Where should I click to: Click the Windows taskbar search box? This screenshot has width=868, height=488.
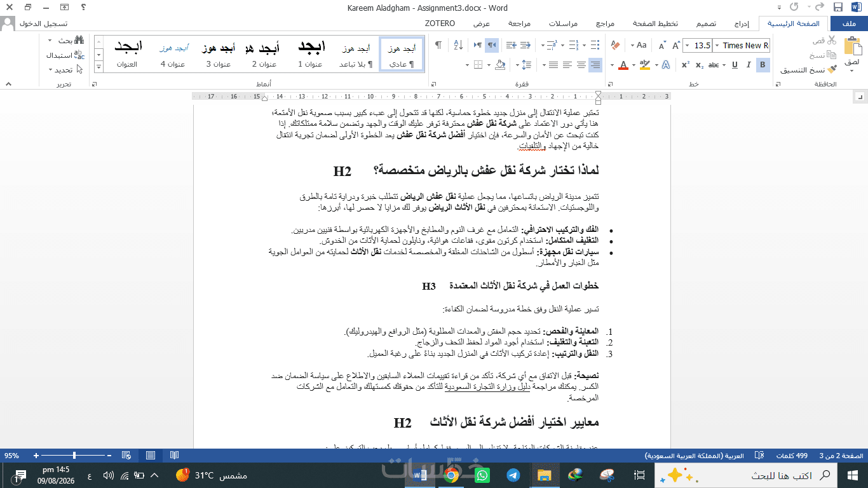745,475
